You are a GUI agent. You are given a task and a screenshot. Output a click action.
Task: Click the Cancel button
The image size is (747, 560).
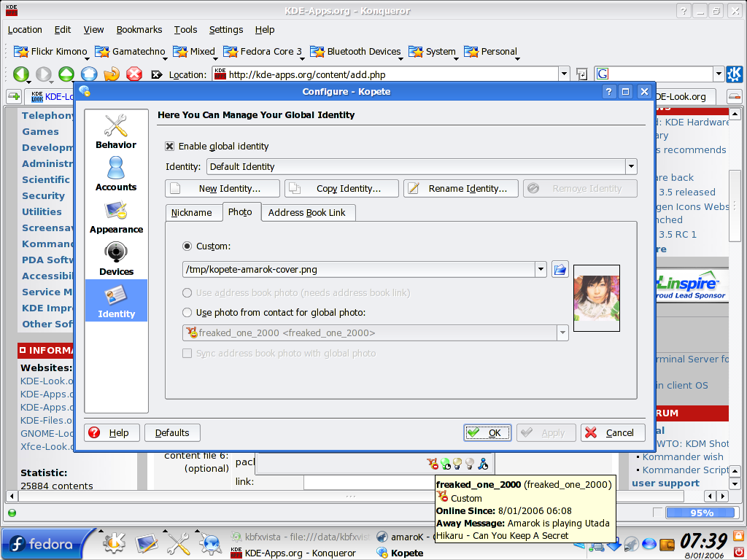coord(613,433)
